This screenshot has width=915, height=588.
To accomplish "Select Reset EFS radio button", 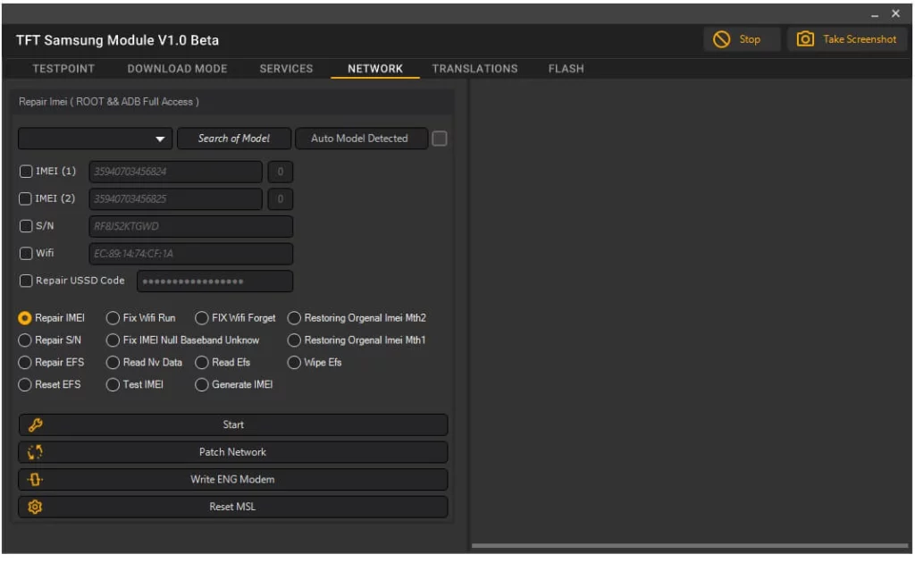I will tap(24, 384).
